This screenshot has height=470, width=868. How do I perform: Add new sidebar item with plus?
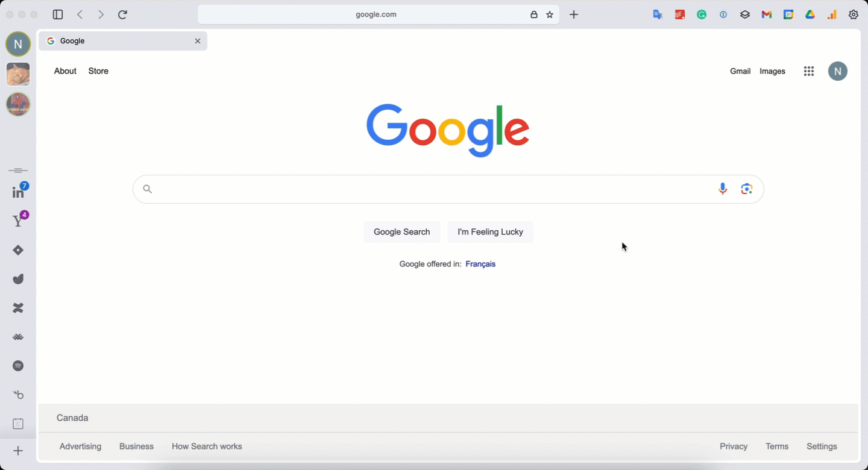pyautogui.click(x=18, y=451)
